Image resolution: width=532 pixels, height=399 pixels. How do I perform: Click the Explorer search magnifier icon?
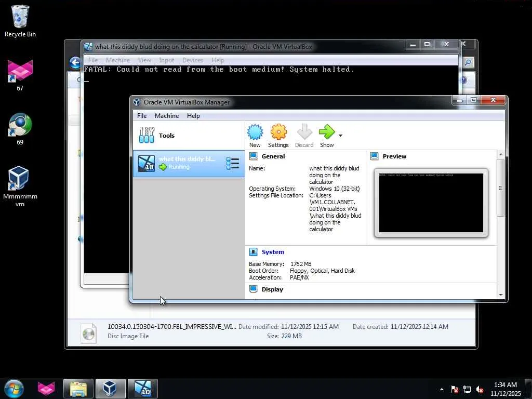468,62
